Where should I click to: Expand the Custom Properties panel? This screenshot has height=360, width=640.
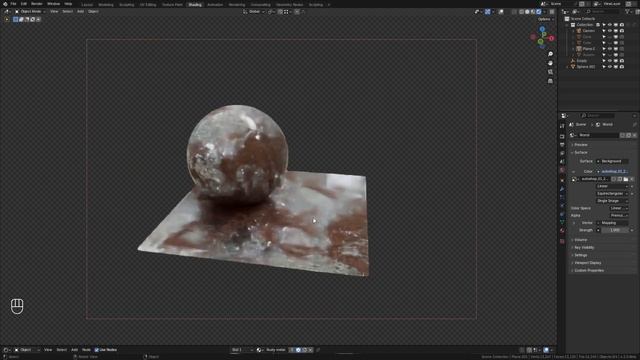coord(588,271)
